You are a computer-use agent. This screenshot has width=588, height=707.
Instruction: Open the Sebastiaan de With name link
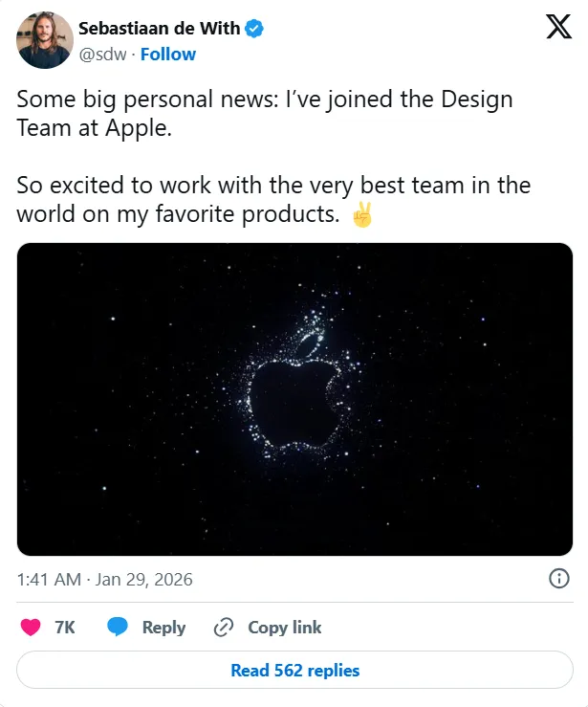click(159, 29)
